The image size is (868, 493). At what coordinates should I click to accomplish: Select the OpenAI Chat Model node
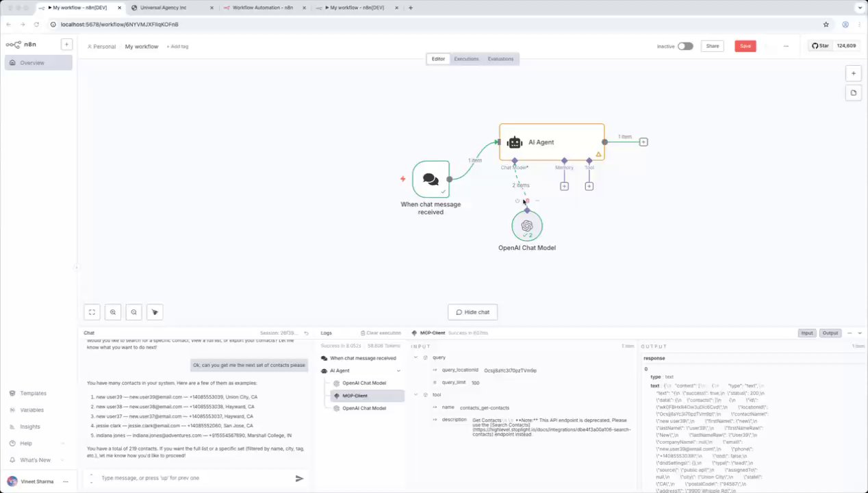[527, 226]
